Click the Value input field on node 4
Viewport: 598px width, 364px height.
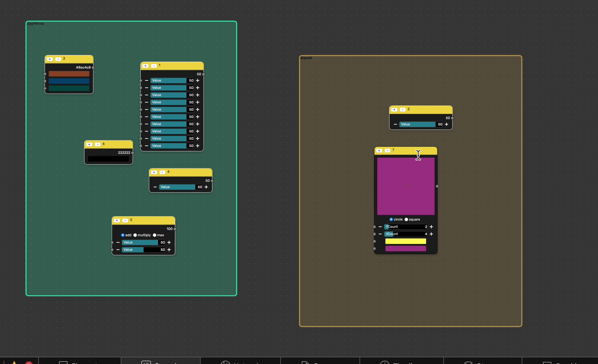coord(178,187)
